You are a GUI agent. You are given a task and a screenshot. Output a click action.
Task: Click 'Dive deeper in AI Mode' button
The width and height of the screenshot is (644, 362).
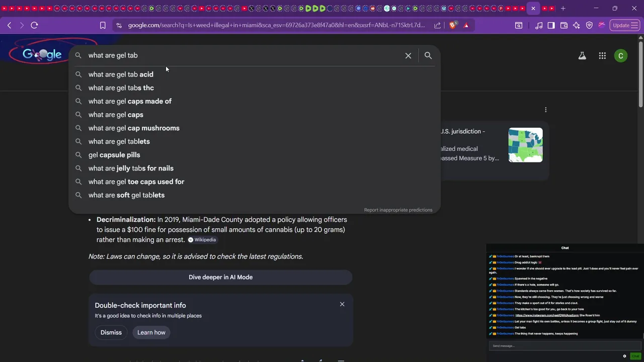tap(220, 277)
